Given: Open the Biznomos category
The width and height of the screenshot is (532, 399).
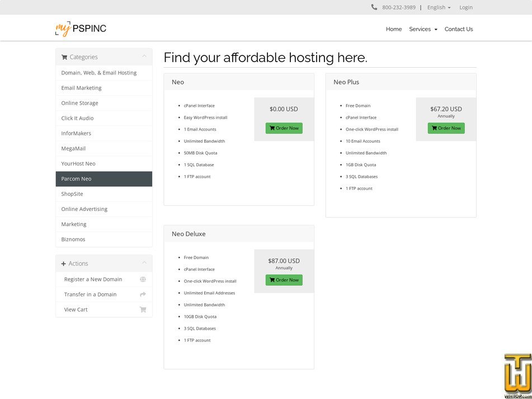Looking at the screenshot, I should (x=104, y=240).
